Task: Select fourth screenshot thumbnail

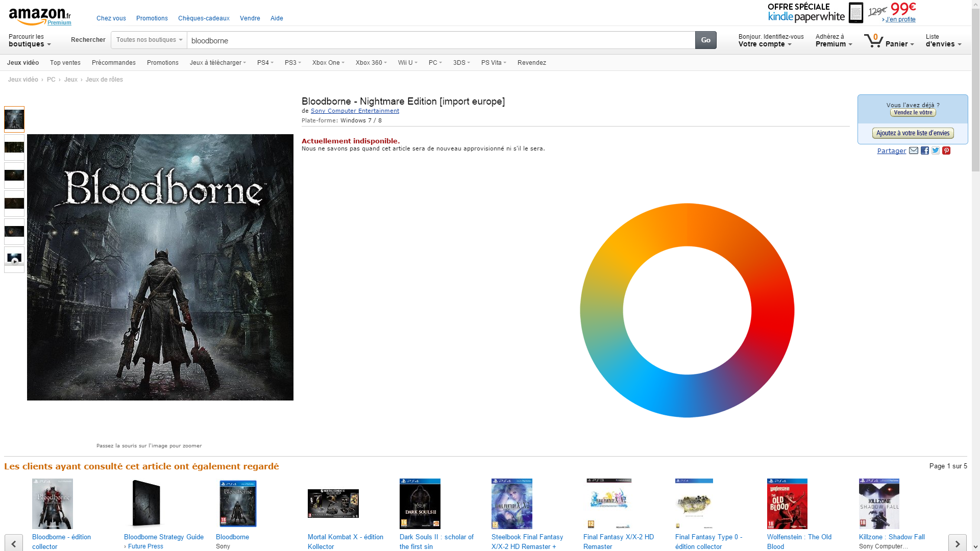Action: click(14, 204)
